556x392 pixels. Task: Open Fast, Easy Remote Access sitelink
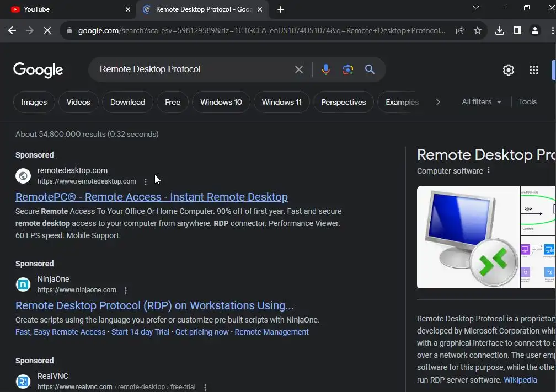(61, 332)
